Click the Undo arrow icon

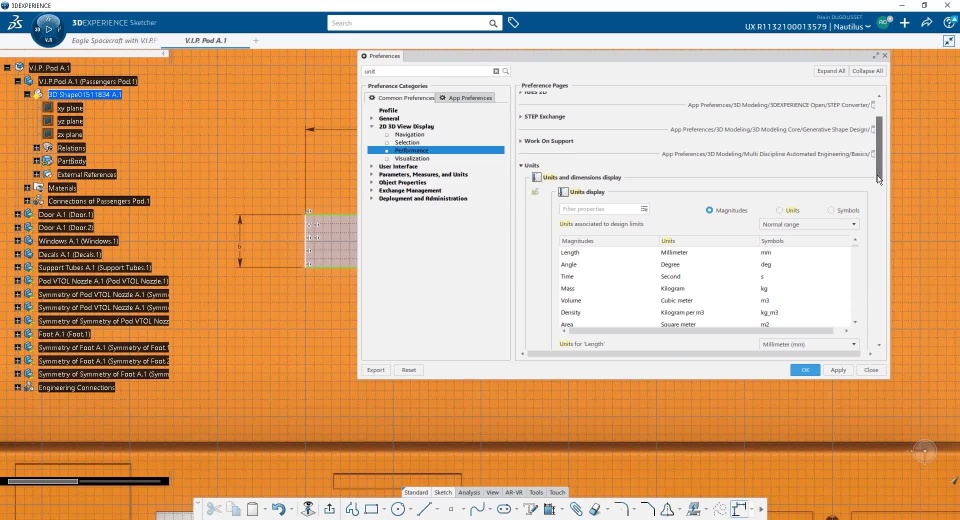click(x=278, y=509)
